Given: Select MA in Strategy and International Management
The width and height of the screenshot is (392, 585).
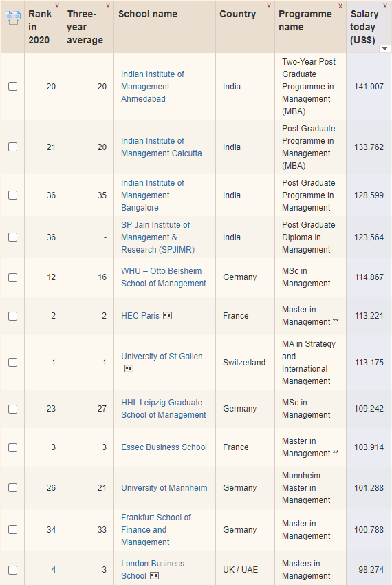Looking at the screenshot, I should pyautogui.click(x=309, y=362).
